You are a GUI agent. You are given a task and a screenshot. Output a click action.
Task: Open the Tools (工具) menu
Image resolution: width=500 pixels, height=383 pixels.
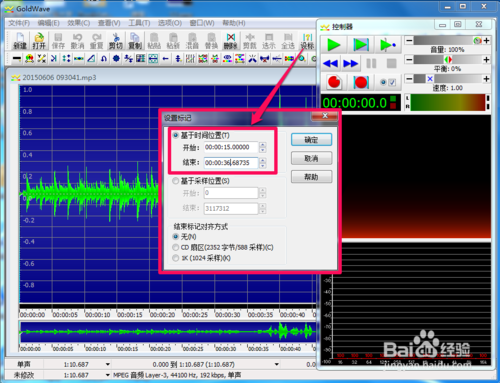(139, 23)
